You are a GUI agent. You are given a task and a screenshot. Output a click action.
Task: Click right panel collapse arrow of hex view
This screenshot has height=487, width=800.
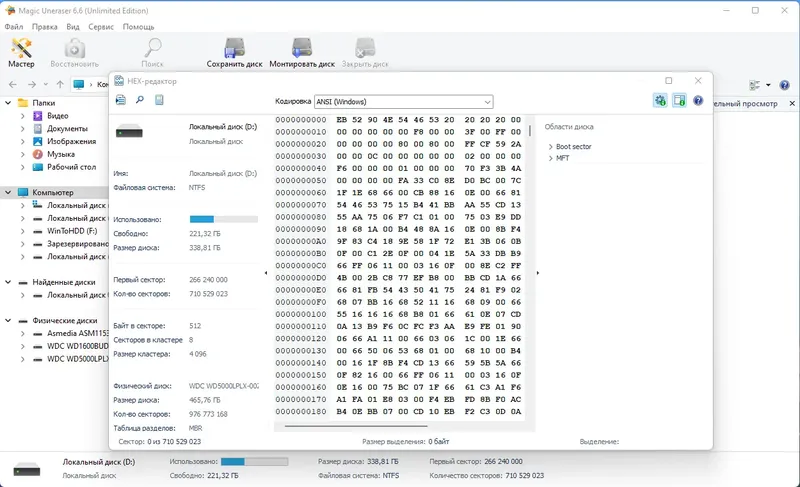tap(538, 273)
